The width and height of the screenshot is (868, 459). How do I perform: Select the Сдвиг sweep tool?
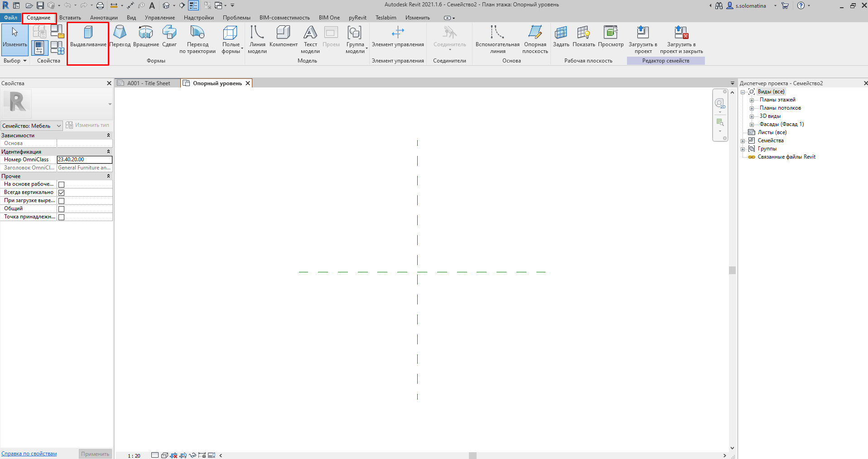[x=169, y=37]
